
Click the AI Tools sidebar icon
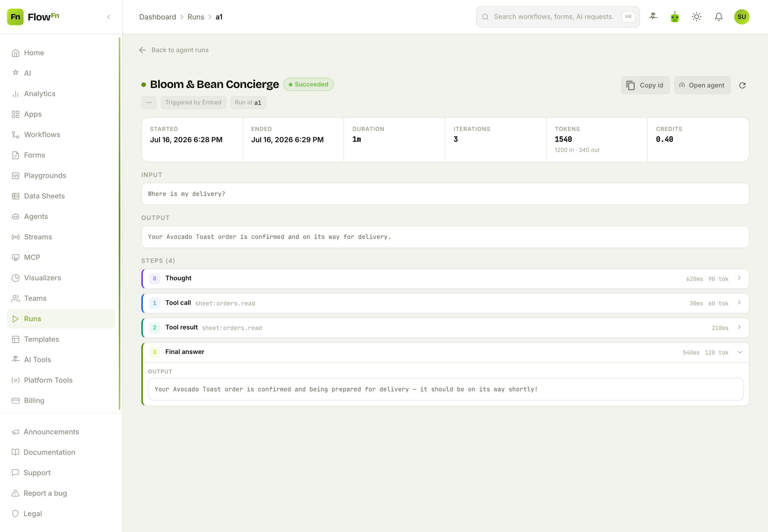15,359
